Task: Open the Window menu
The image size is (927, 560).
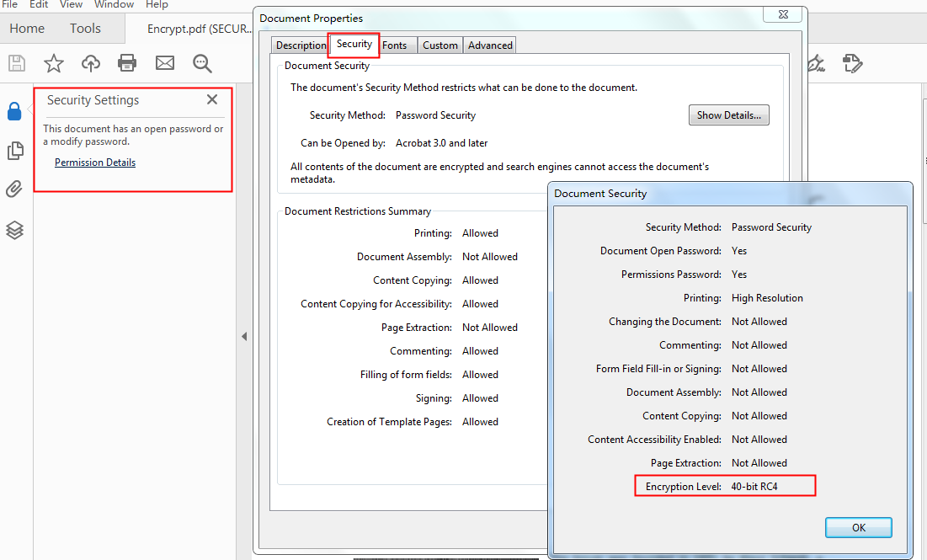Action: [x=115, y=4]
